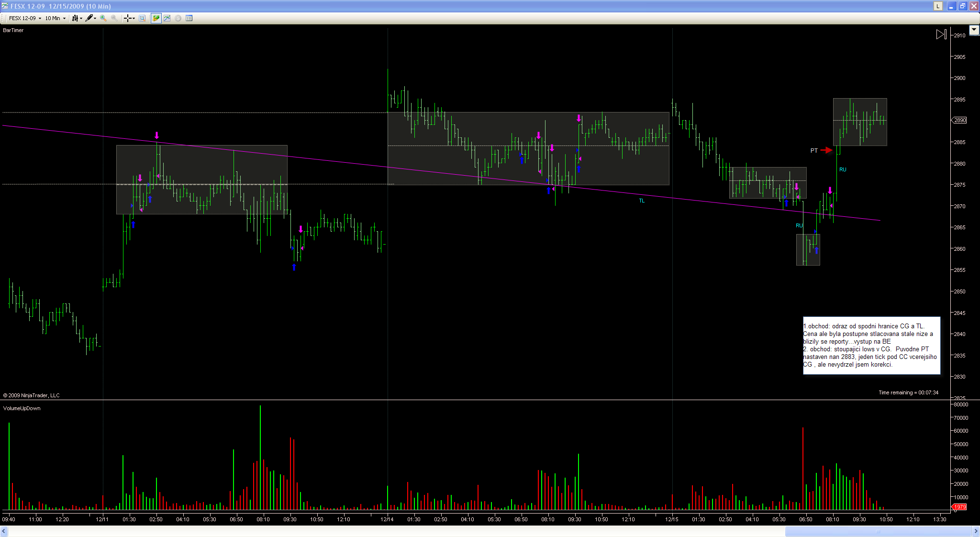980x537 pixels.
Task: Click the trade notes text box
Action: point(871,345)
